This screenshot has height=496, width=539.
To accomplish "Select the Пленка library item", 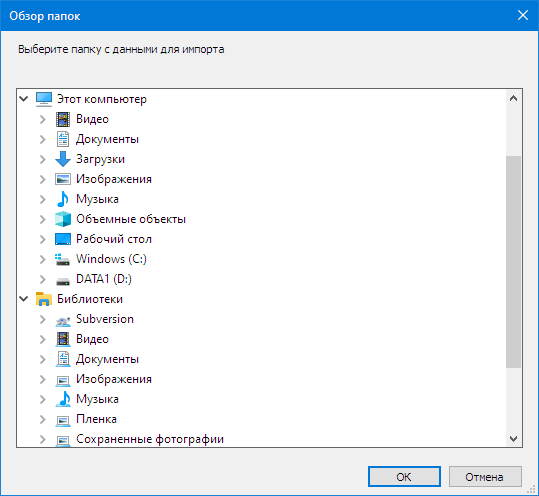I will tap(96, 419).
